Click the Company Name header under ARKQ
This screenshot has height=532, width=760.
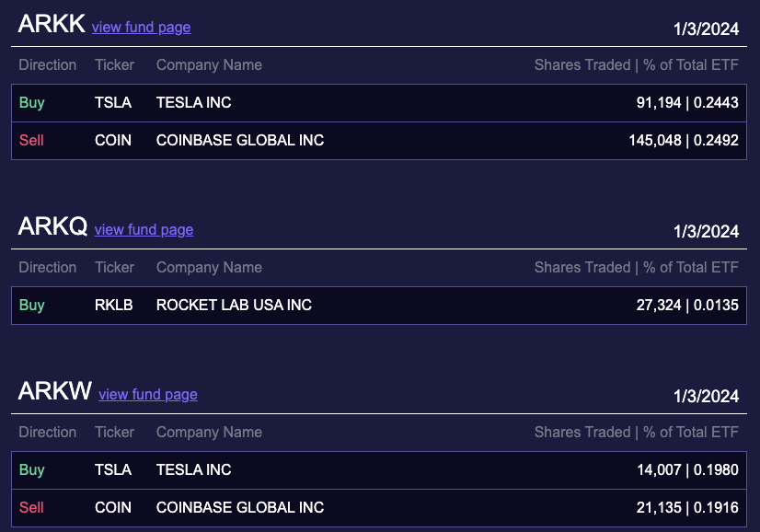[x=209, y=268]
